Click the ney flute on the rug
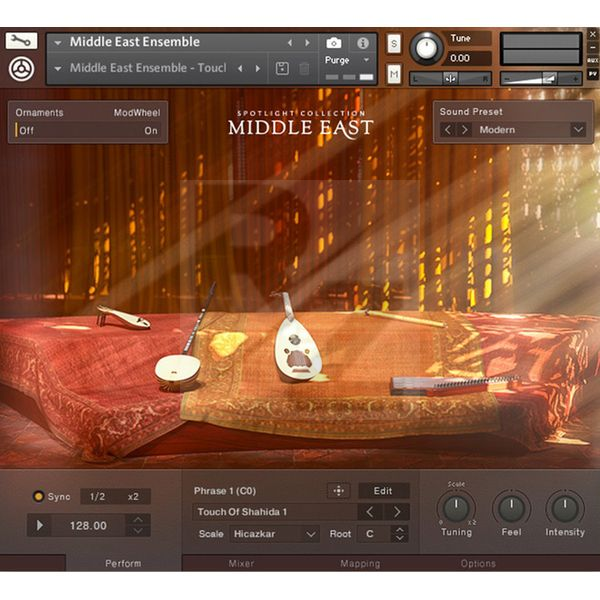The height and width of the screenshot is (600, 600). click(405, 318)
